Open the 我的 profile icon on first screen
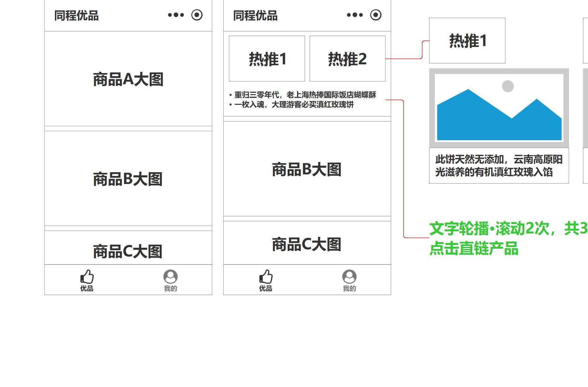Screen dimensions: 588x387 point(170,277)
